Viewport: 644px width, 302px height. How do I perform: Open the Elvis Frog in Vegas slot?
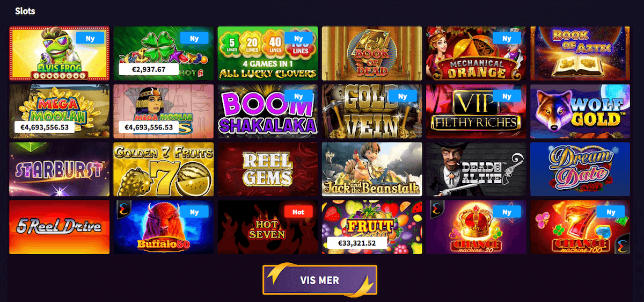(x=60, y=53)
